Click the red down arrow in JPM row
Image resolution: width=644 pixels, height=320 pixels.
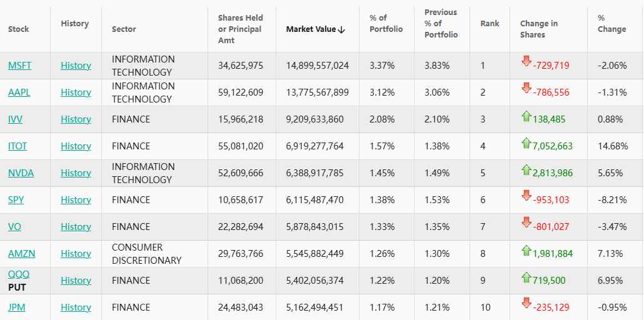pos(526,303)
